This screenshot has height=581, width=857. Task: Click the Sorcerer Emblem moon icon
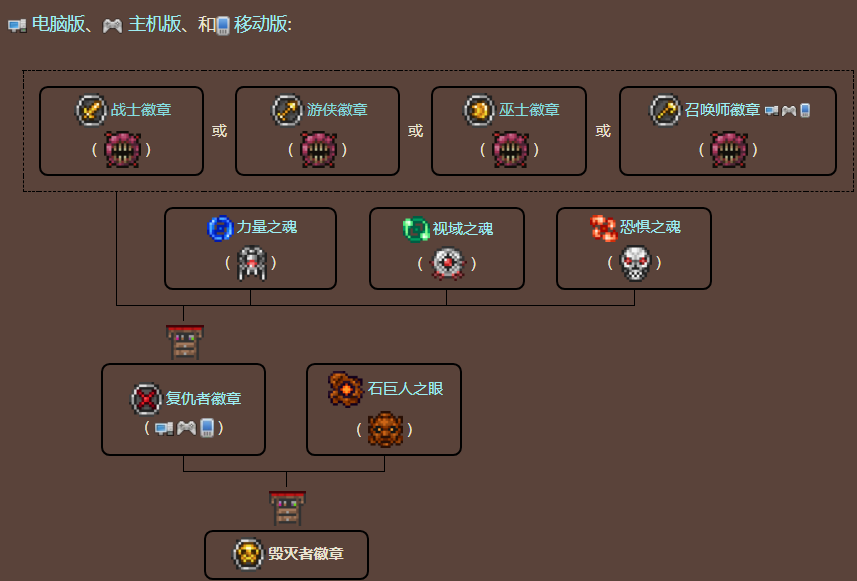tap(479, 110)
